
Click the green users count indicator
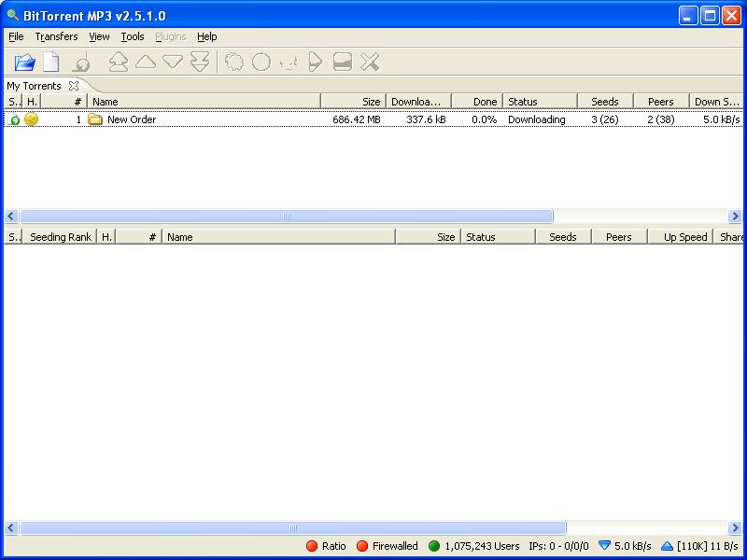pyautogui.click(x=434, y=546)
